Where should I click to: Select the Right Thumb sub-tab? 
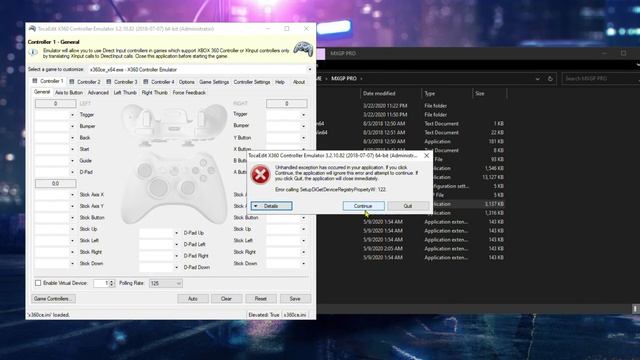[155, 93]
